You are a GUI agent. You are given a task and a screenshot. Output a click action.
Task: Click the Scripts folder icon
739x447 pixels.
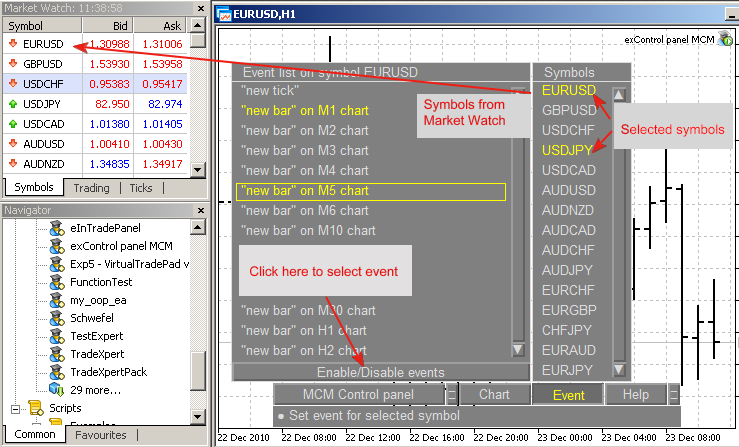coord(36,408)
